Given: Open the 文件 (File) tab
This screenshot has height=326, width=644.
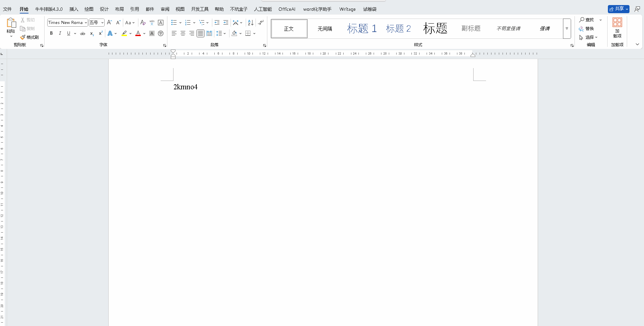Looking at the screenshot, I should (x=7, y=9).
